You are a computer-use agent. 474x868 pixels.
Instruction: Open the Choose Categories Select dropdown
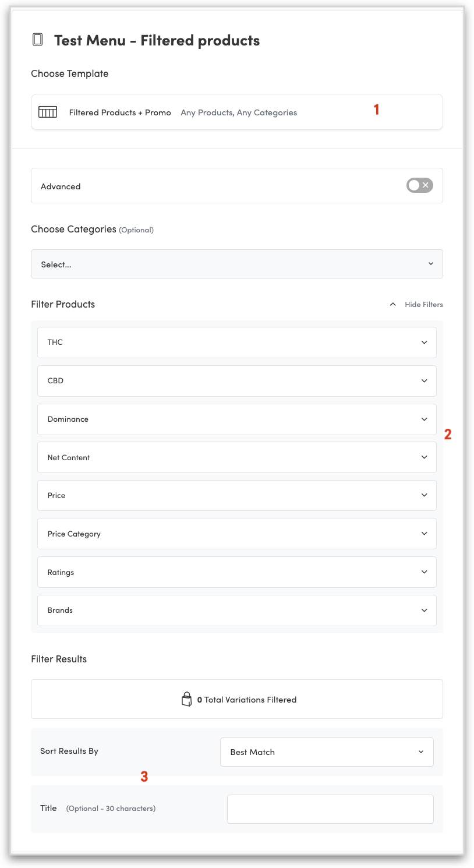pyautogui.click(x=236, y=264)
